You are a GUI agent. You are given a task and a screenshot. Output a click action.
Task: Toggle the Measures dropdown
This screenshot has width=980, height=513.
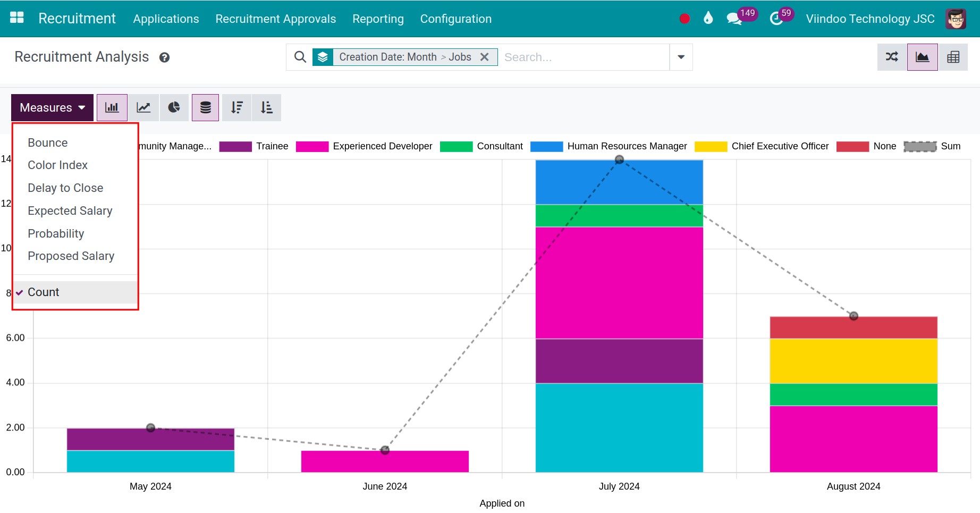pos(52,107)
